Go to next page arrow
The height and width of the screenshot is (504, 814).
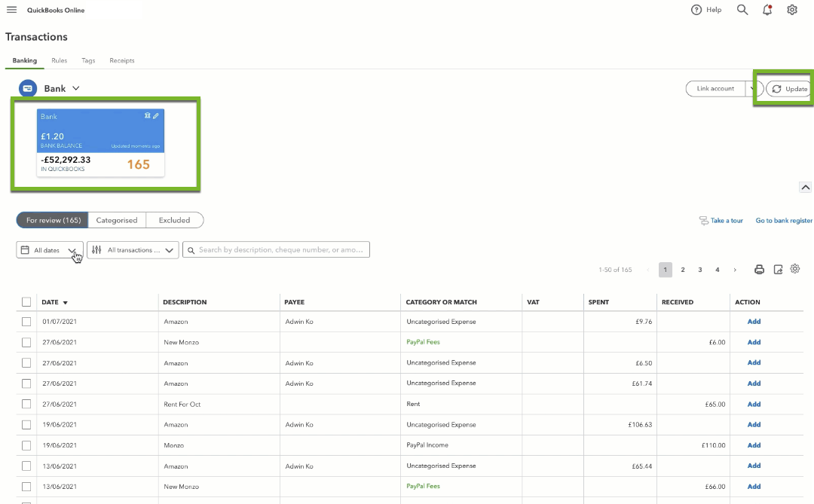point(735,270)
